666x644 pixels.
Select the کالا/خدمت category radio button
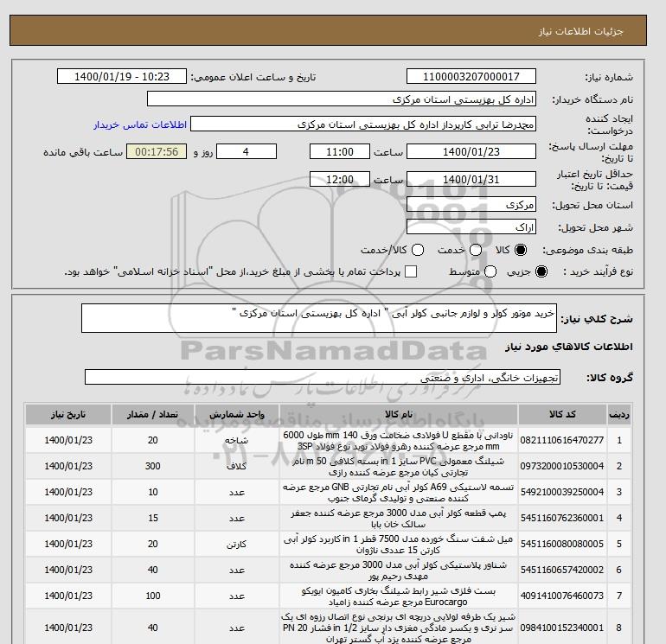418,250
